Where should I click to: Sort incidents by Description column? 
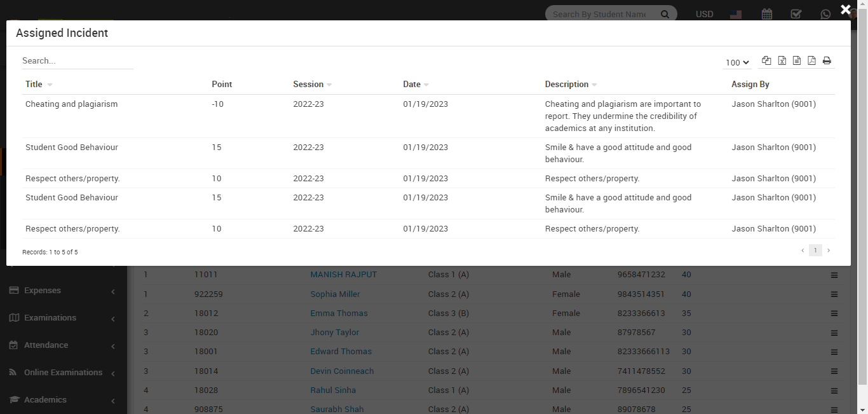point(567,85)
